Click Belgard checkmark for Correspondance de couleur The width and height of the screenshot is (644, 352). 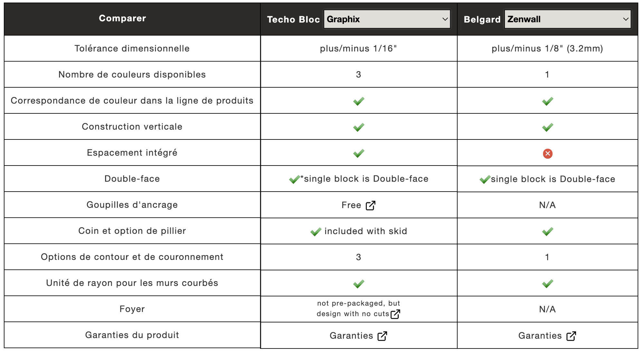click(547, 101)
